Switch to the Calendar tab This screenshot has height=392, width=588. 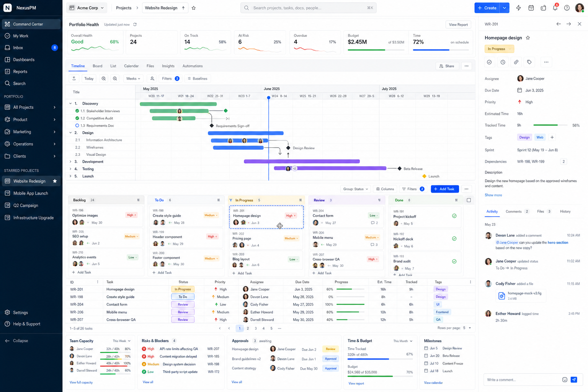coord(131,66)
